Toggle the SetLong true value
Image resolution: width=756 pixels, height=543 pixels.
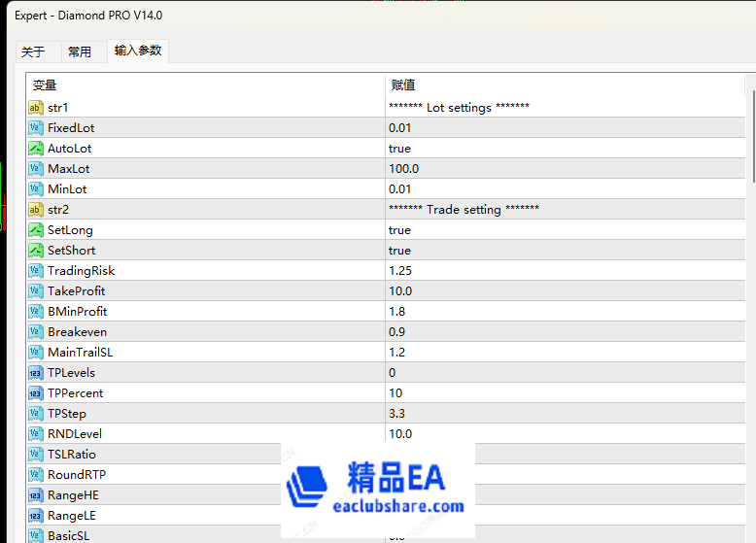(399, 230)
